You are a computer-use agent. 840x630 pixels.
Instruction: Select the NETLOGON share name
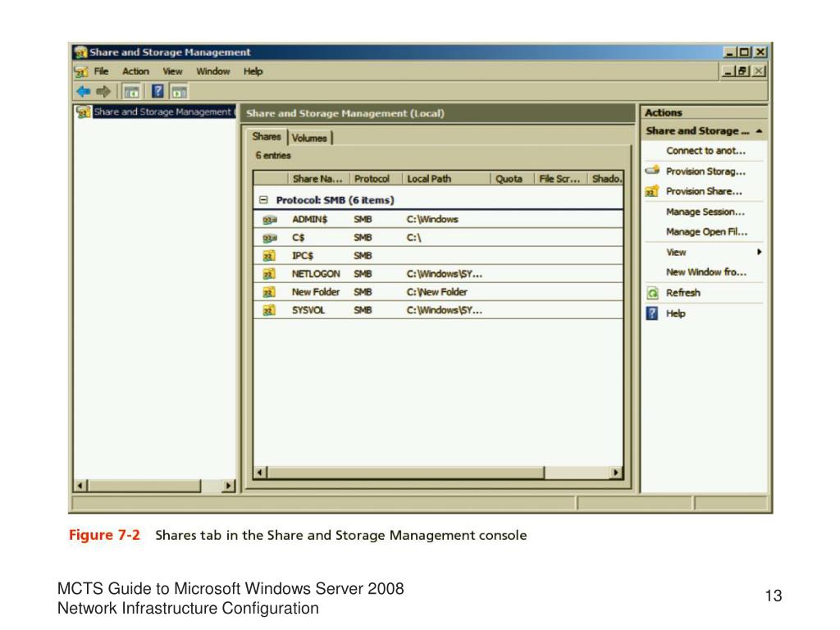click(316, 274)
